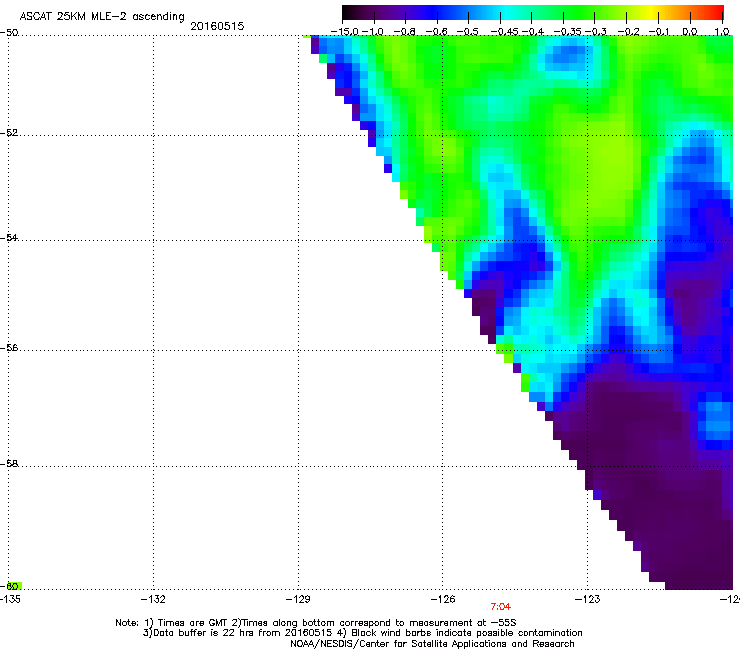Click the -129 longitude axis label
Image resolution: width=740 pixels, height=650 pixels.
(298, 599)
